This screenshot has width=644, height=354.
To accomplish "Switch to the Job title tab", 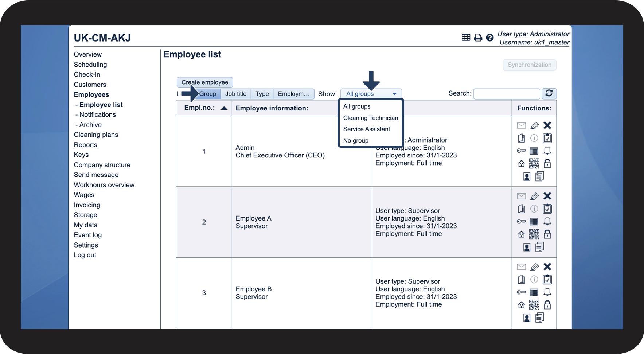I will [236, 94].
